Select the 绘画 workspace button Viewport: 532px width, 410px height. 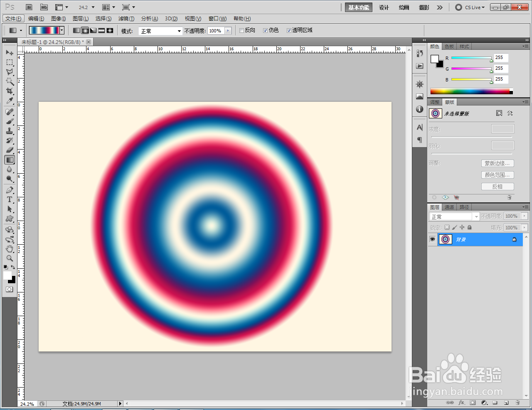404,7
